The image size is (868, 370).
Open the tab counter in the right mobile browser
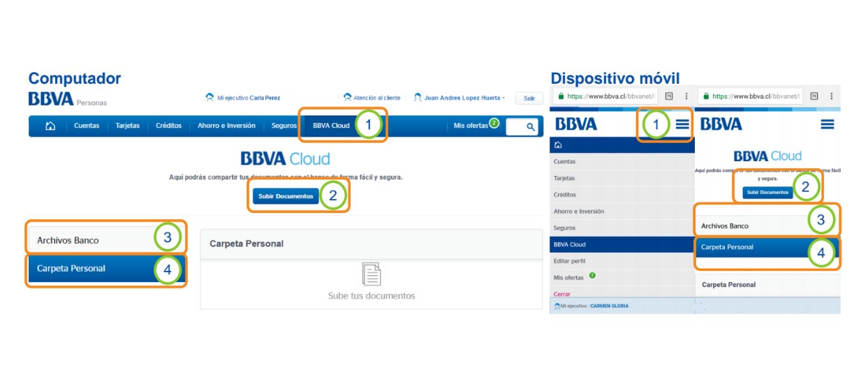click(x=814, y=96)
